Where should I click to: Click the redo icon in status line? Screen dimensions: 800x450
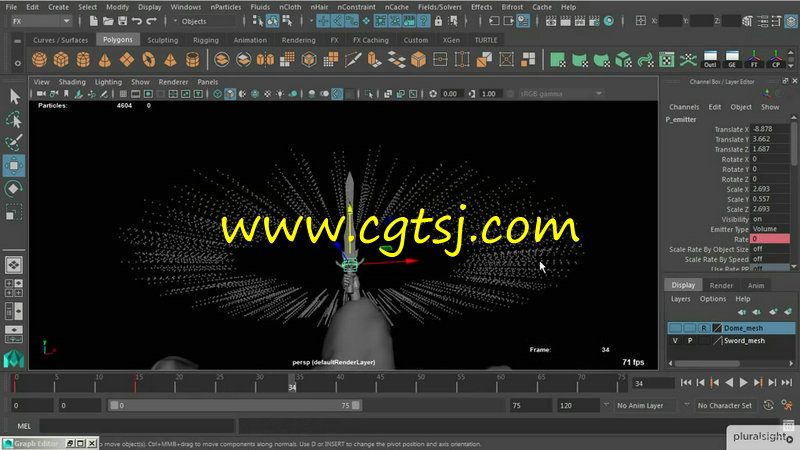(152, 21)
